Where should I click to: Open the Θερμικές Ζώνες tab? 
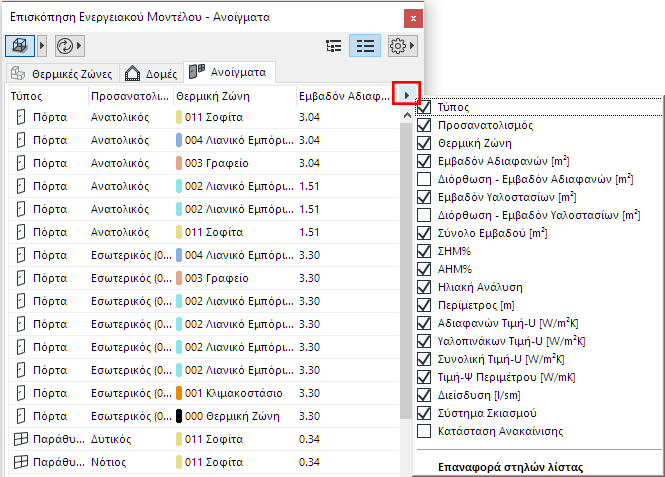point(62,73)
